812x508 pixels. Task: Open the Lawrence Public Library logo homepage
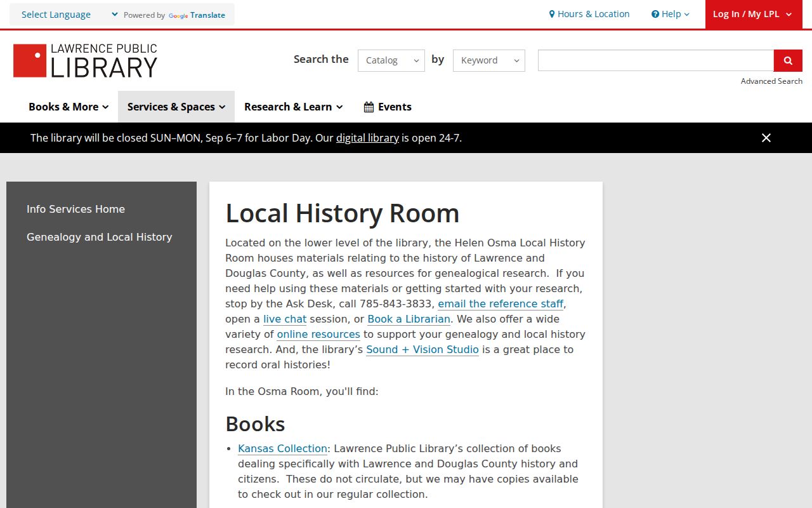pyautogui.click(x=85, y=60)
